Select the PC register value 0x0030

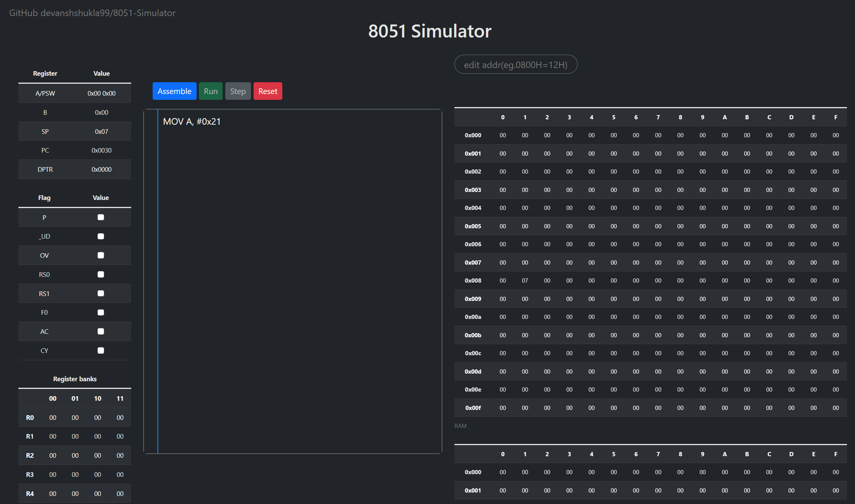click(101, 150)
